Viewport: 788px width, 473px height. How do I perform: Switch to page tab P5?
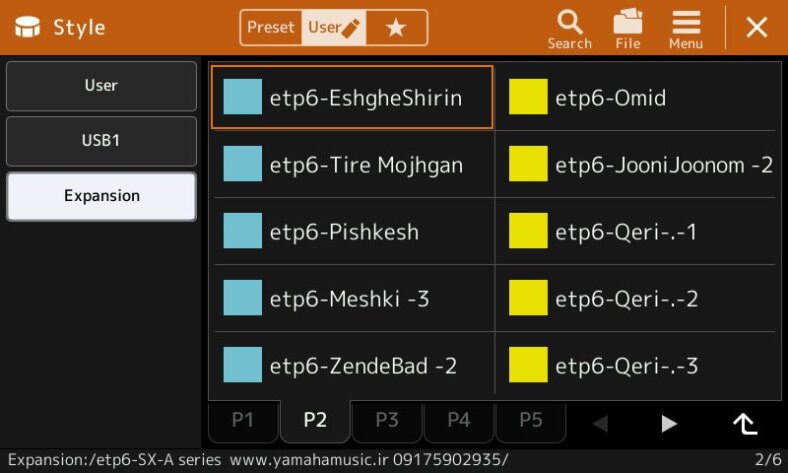[531, 421]
